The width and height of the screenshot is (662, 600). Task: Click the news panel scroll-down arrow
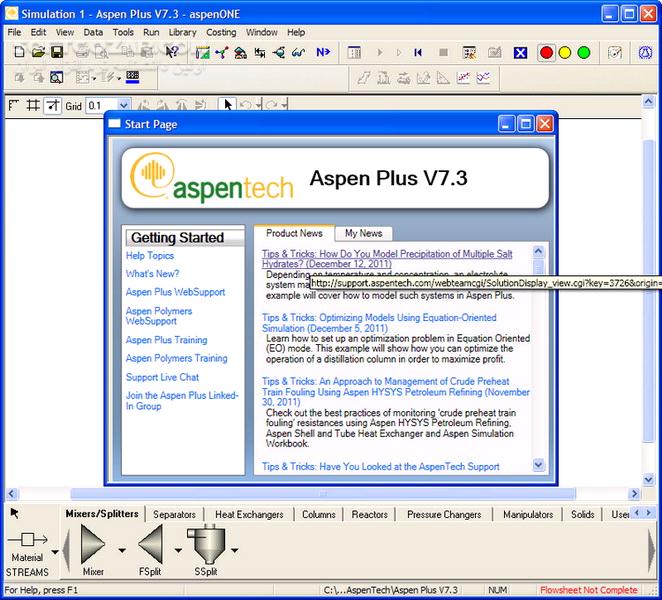[538, 465]
